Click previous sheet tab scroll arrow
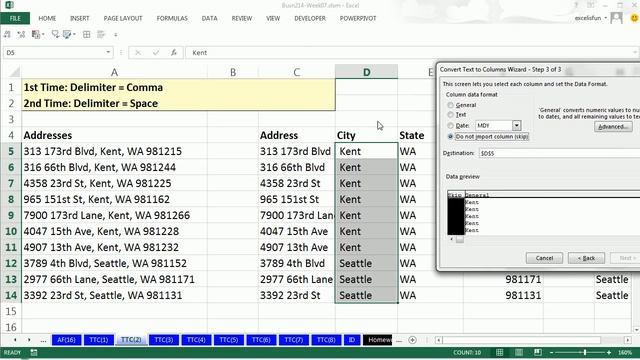Viewport: 640px width, 360px height. point(15,340)
